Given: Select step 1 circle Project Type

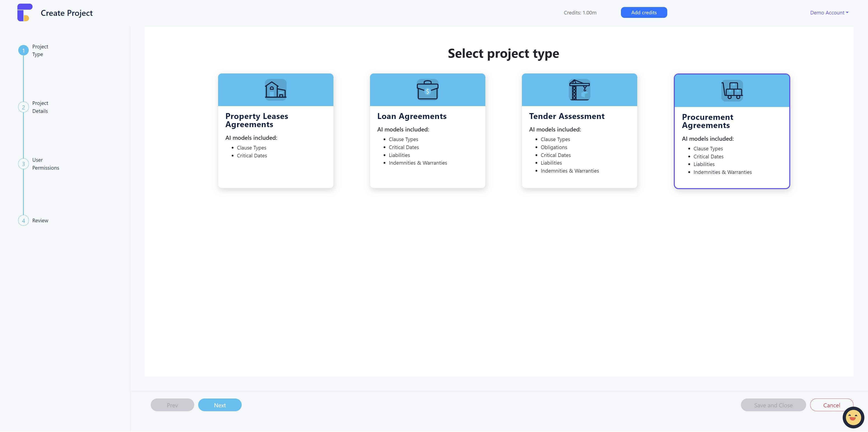Looking at the screenshot, I should (23, 51).
